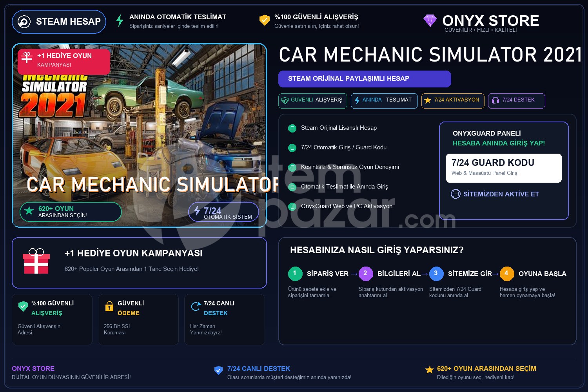Click the Steam logo in STEAM HESAP badge
The image size is (588, 392).
coord(24,22)
